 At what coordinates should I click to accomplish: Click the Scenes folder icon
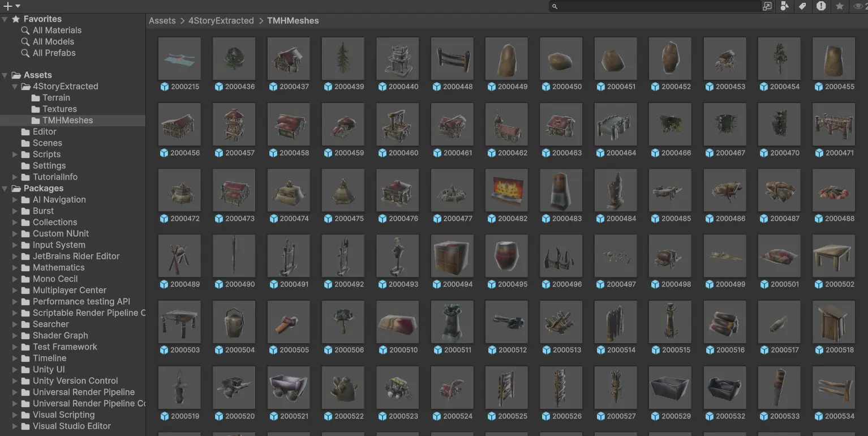[25, 143]
